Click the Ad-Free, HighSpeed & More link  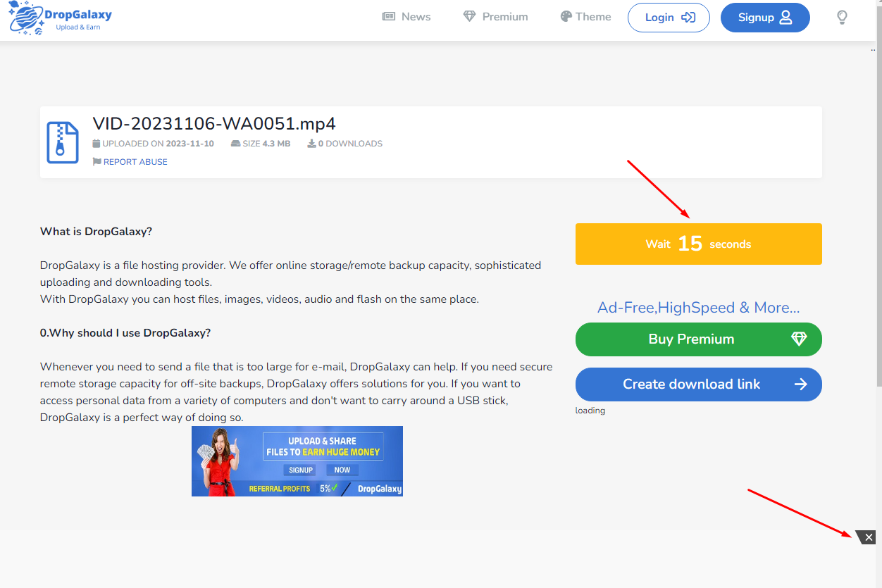tap(698, 308)
